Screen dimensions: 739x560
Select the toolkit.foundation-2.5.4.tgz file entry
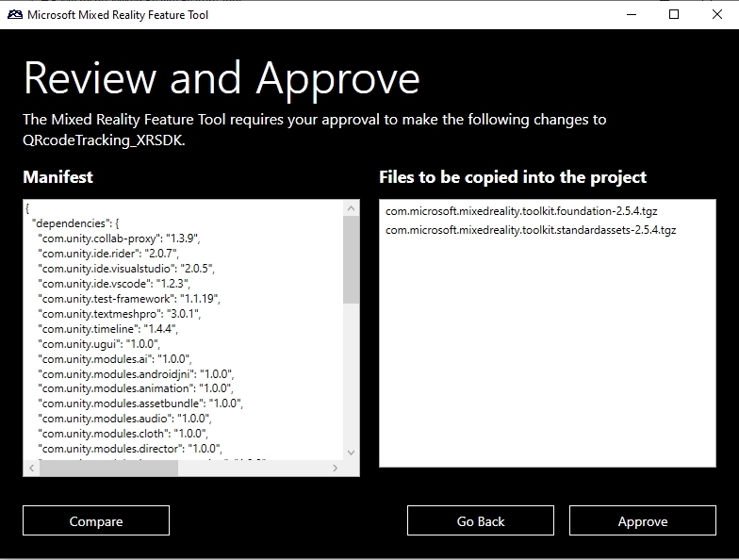click(x=521, y=211)
